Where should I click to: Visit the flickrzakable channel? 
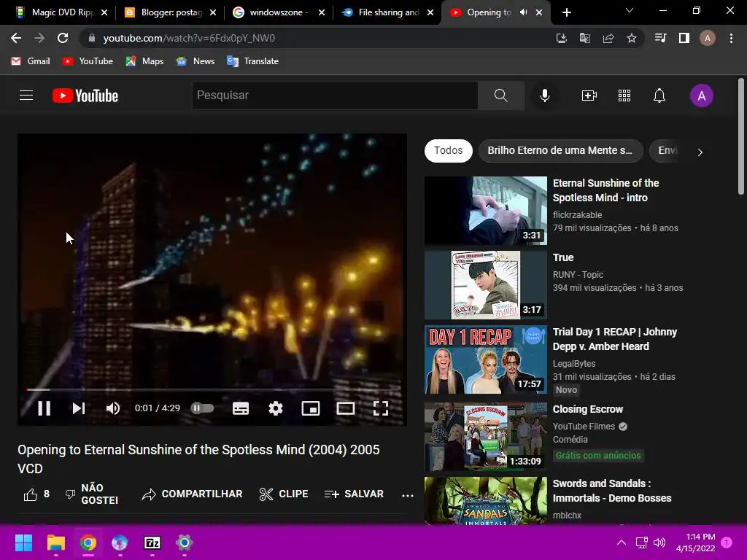tap(578, 215)
